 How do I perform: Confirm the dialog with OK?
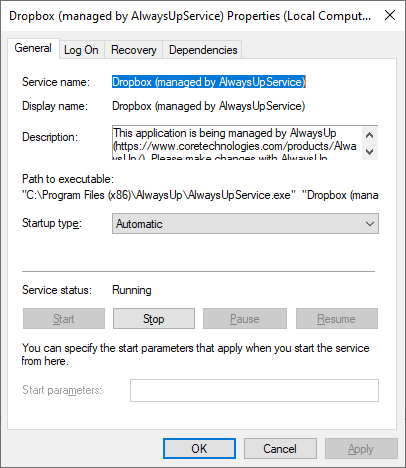point(199,449)
